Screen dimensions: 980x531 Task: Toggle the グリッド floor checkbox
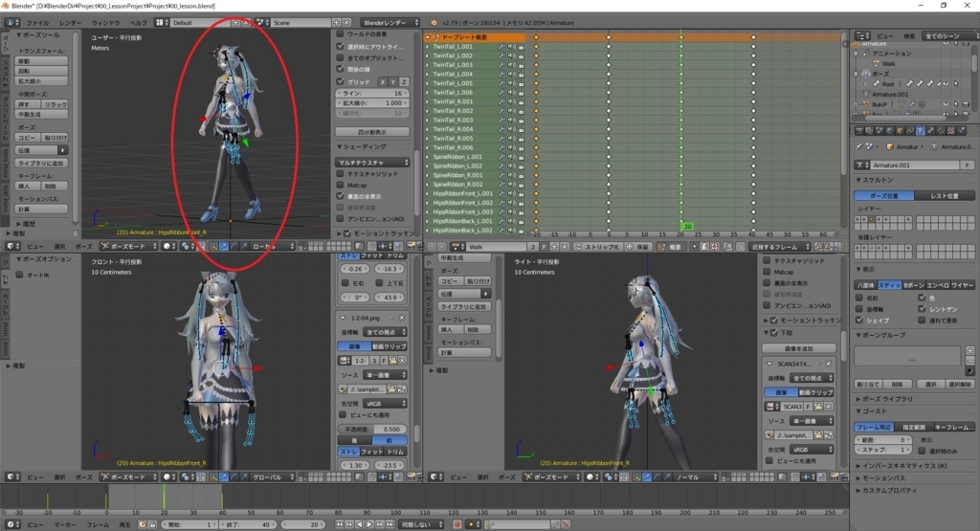340,81
